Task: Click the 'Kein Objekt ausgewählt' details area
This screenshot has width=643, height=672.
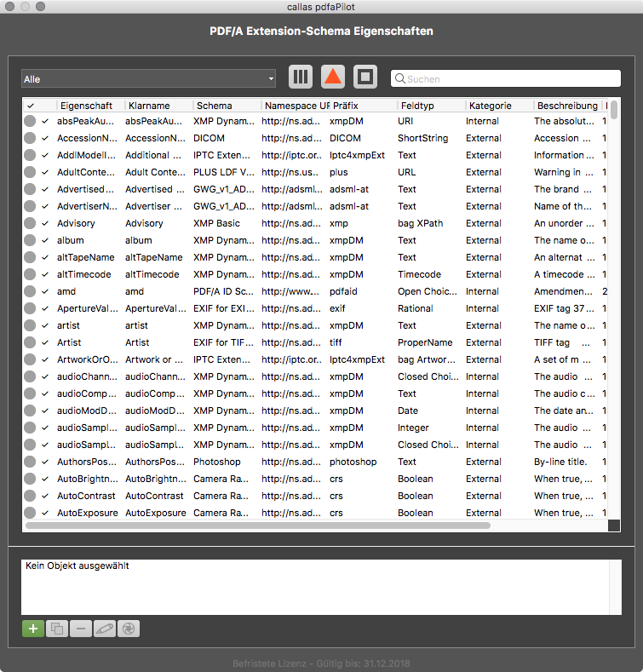Action: pos(322,587)
